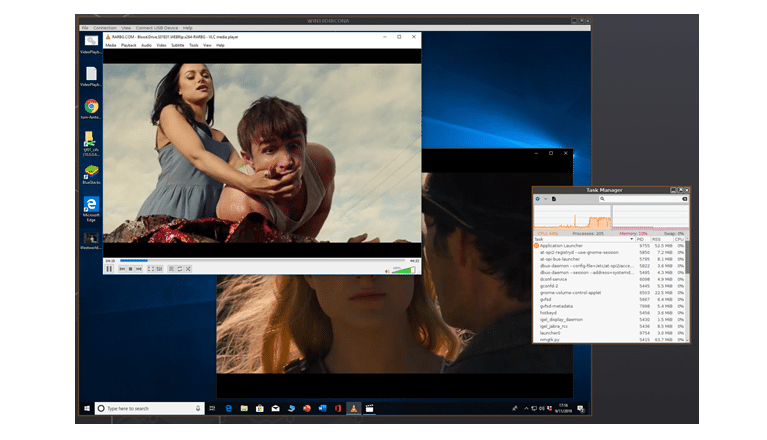
Task: Open the remote viewer Connection menu
Action: coord(105,28)
